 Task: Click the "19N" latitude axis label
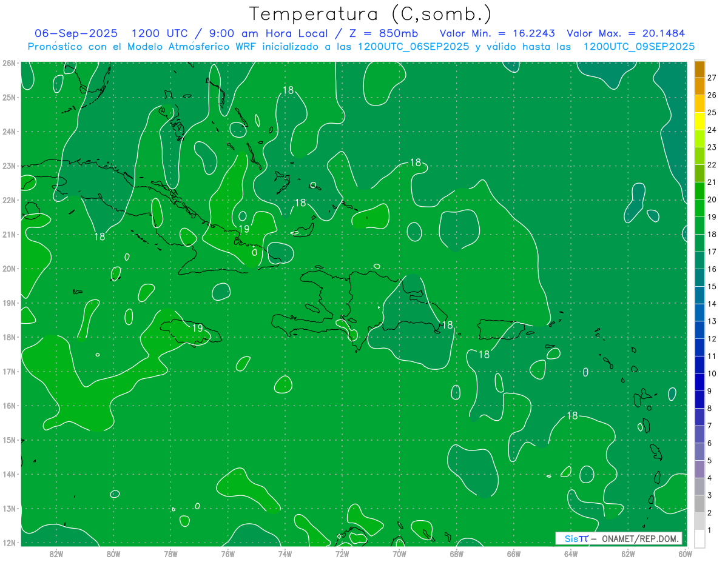(8, 303)
